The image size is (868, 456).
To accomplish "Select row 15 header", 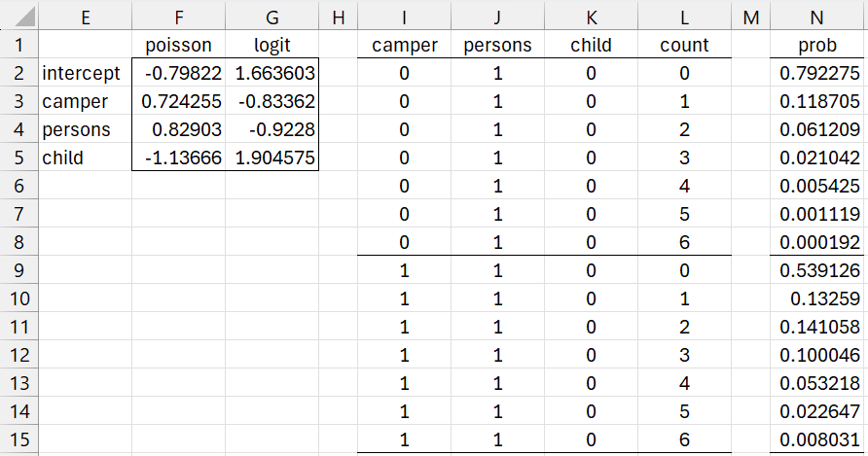I will pos(18,439).
